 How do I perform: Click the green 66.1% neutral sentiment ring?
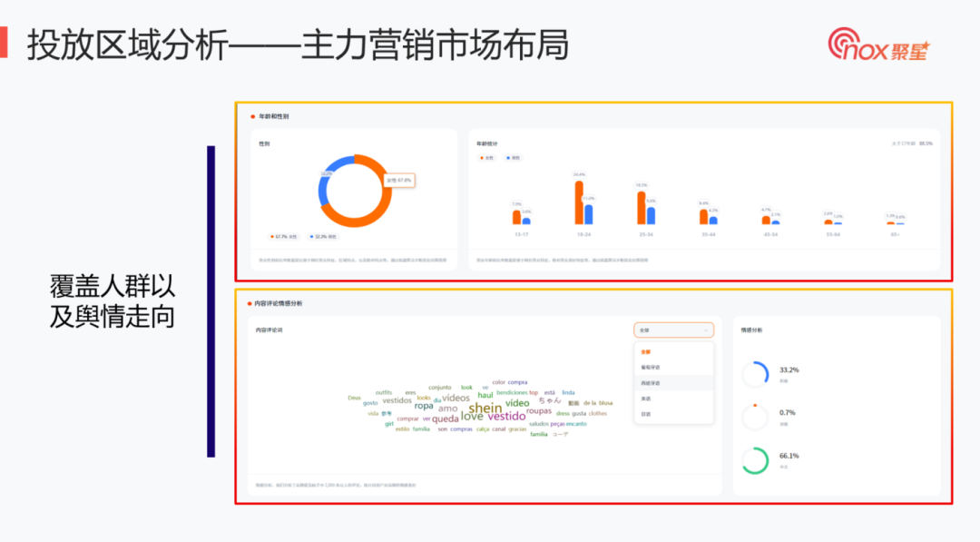click(754, 460)
